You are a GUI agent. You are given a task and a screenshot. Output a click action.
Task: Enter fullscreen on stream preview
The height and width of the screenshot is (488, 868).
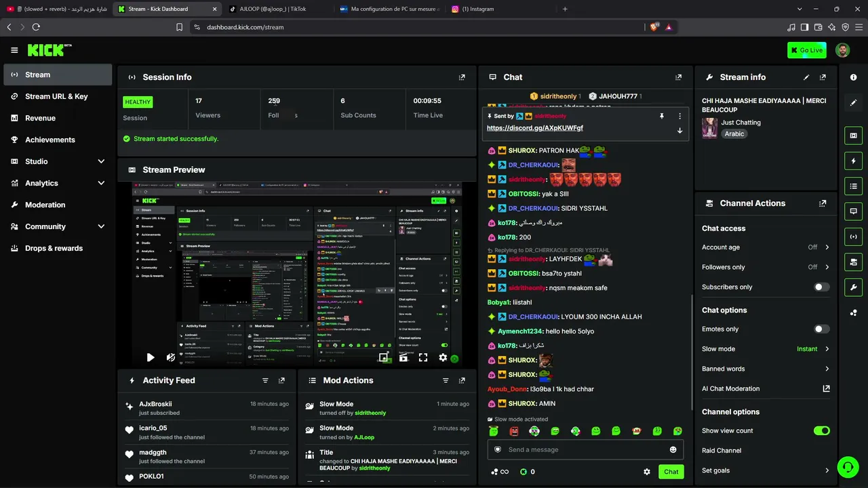[423, 358]
